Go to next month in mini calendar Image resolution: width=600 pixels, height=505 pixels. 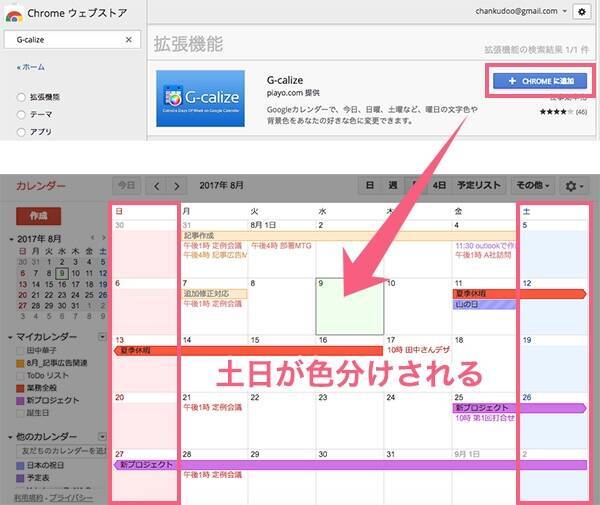coord(103,238)
